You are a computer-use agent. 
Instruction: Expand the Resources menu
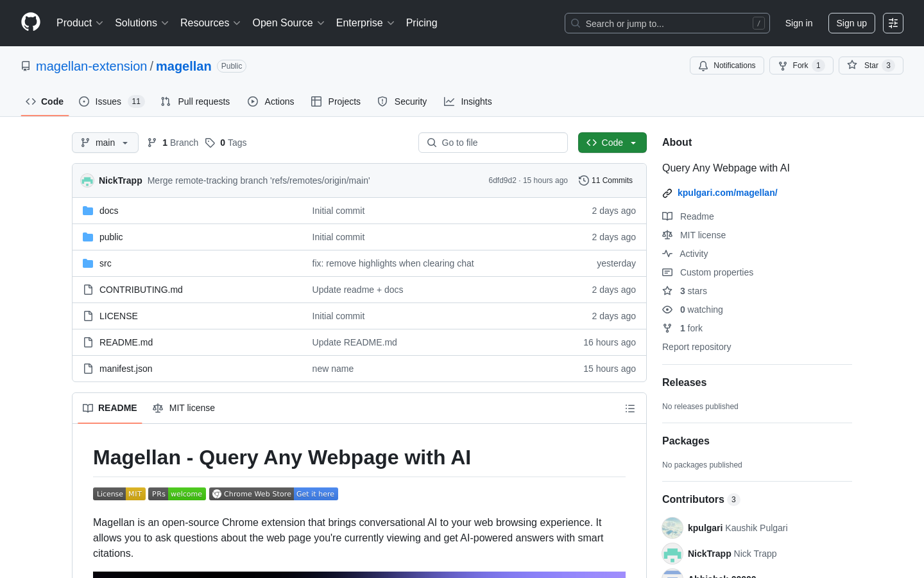pyautogui.click(x=210, y=23)
